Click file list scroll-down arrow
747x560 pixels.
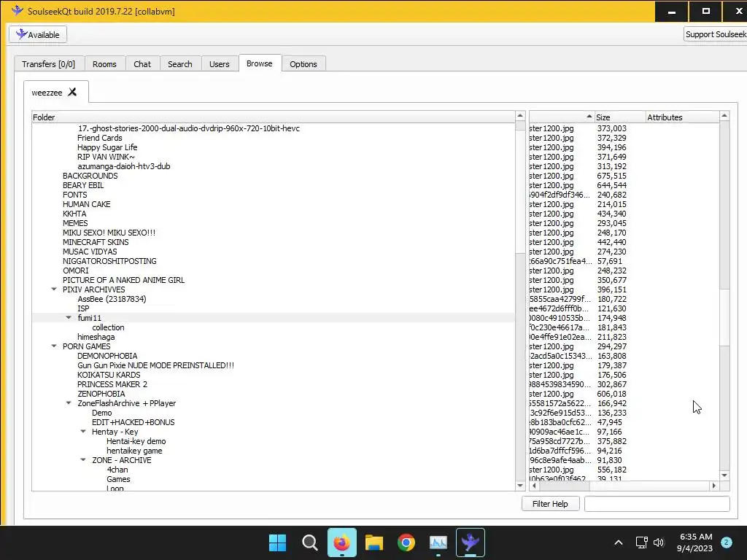click(x=724, y=475)
